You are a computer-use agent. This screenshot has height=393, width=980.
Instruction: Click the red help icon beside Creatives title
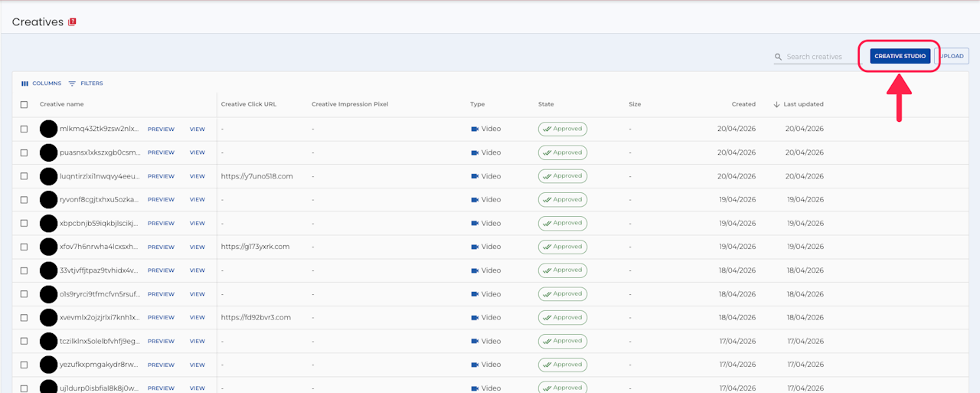73,21
